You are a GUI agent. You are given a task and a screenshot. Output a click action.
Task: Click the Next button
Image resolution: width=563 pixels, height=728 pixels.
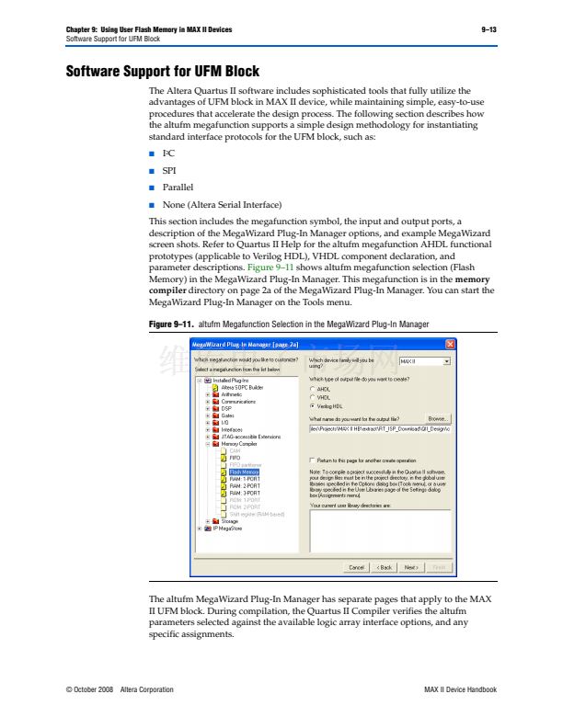tap(412, 568)
